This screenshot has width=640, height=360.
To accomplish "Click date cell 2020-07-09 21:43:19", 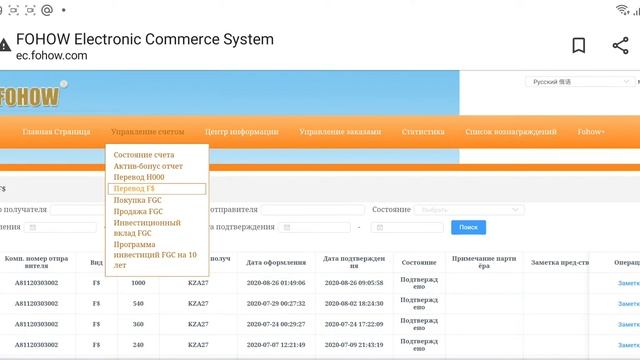I will (x=354, y=345).
